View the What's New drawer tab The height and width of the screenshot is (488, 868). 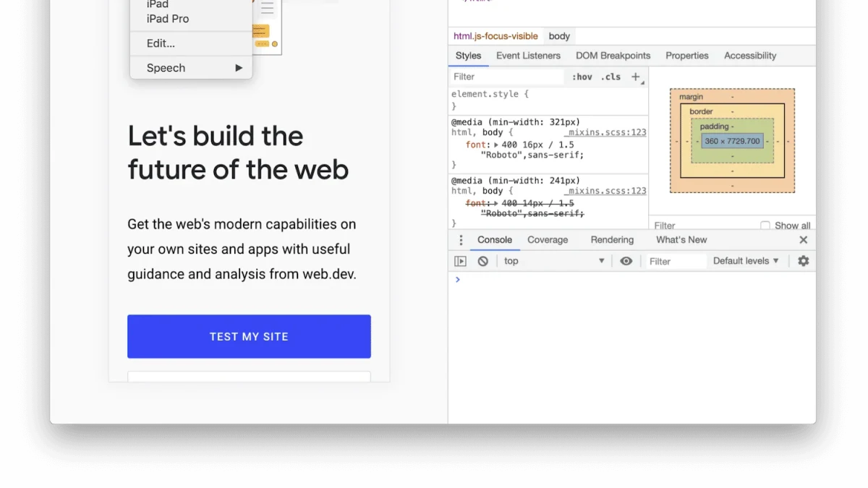pyautogui.click(x=681, y=240)
